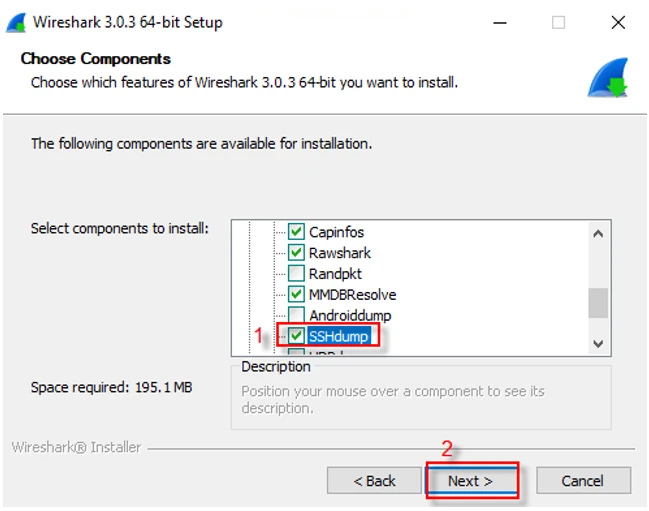Uncheck the Capinfos component checkbox
Image resolution: width=649 pixels, height=511 pixels.
tap(296, 232)
